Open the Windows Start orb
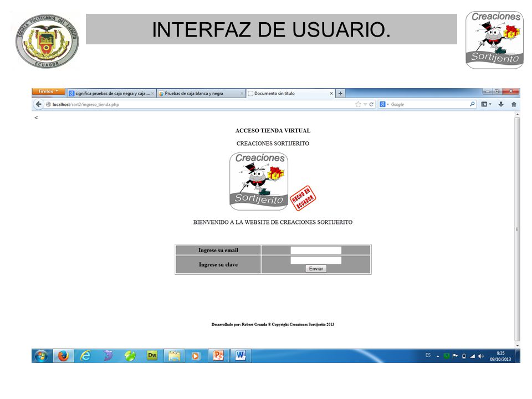 (42, 356)
